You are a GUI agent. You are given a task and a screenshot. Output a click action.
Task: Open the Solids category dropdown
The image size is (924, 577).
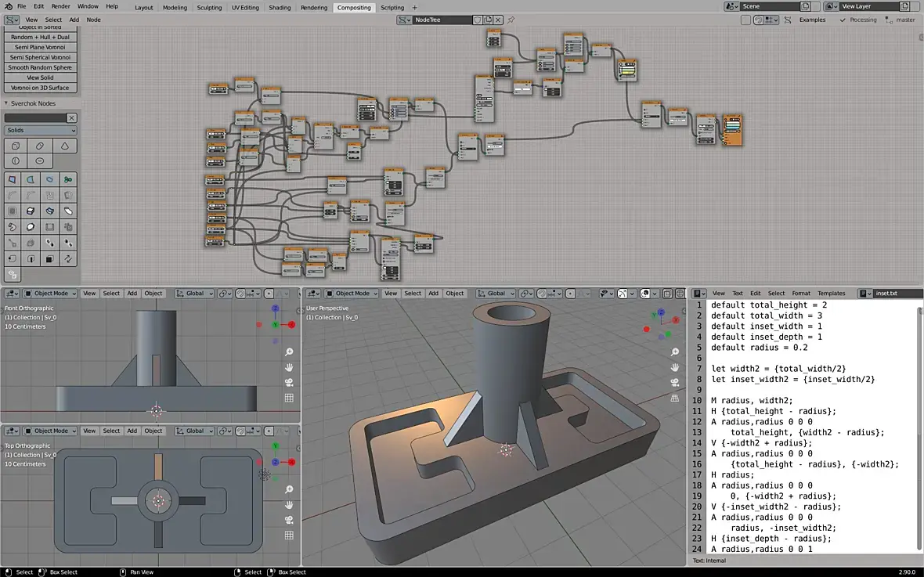click(x=41, y=131)
